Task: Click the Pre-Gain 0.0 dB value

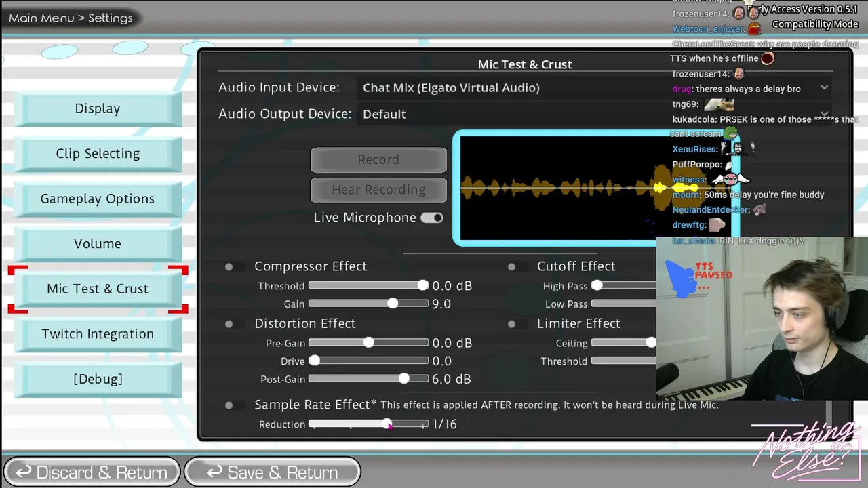Action: tap(452, 343)
